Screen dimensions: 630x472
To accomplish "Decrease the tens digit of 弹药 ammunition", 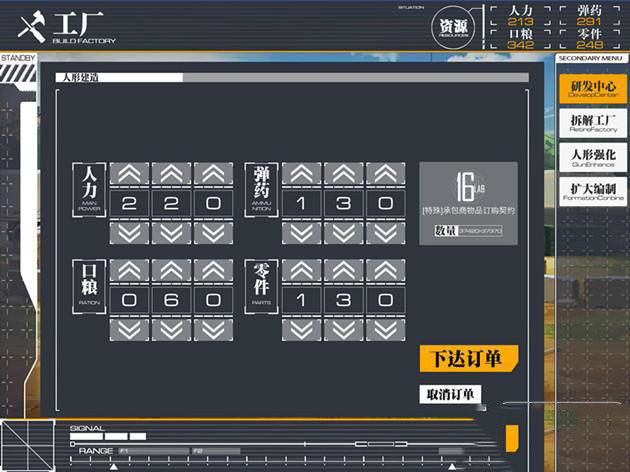I will coord(343,233).
